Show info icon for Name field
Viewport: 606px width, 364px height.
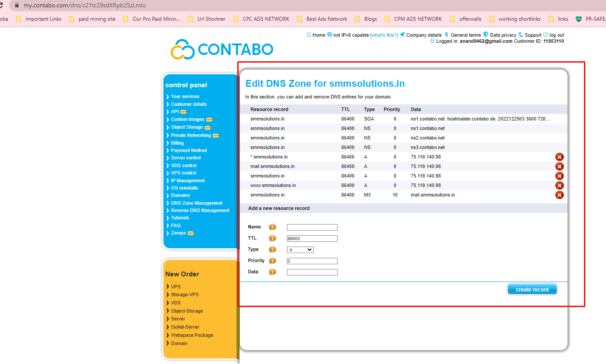(x=272, y=227)
